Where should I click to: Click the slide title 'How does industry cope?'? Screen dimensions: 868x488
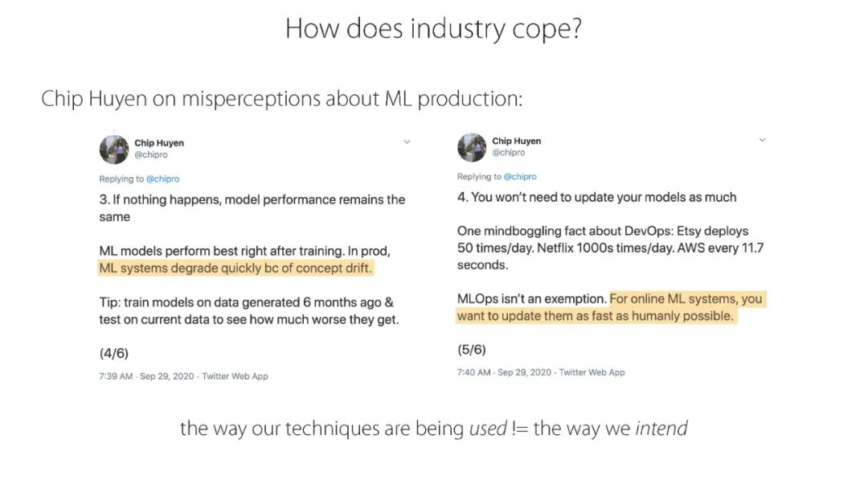click(x=433, y=30)
